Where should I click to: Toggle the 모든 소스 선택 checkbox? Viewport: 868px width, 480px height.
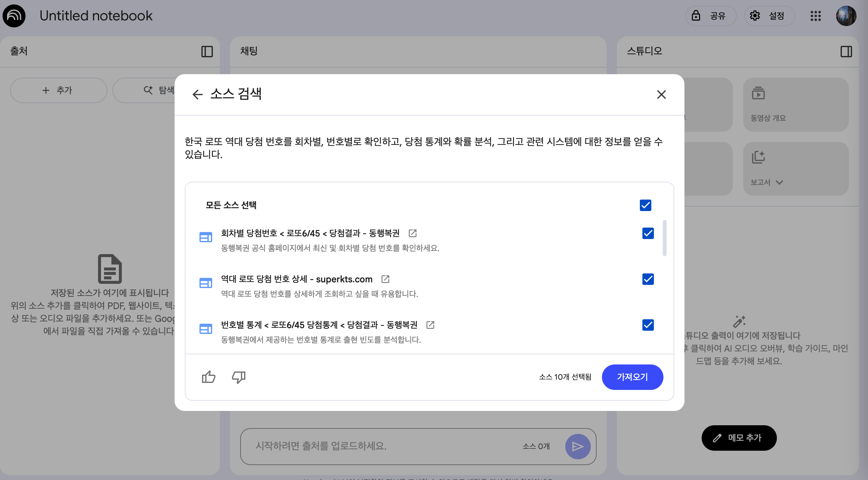[645, 205]
